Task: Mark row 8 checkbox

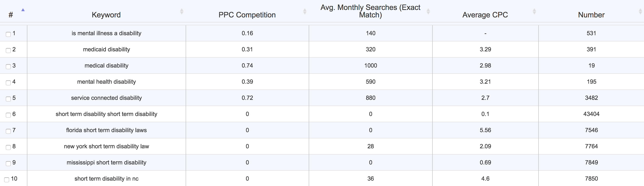Action: coord(8,147)
